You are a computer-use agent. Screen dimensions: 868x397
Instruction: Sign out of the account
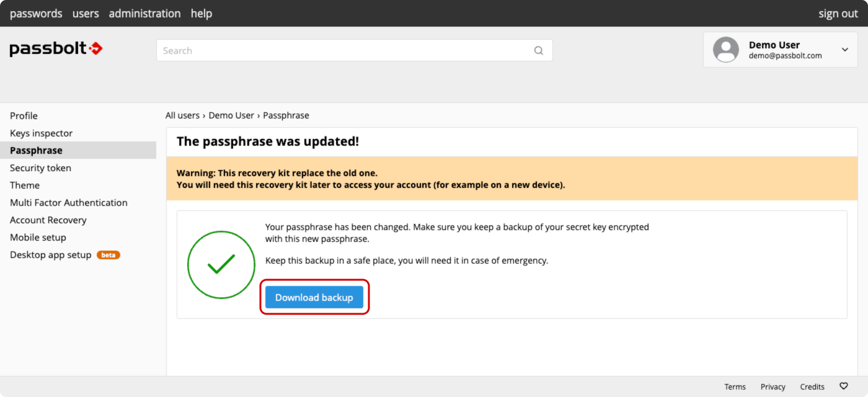coord(838,14)
